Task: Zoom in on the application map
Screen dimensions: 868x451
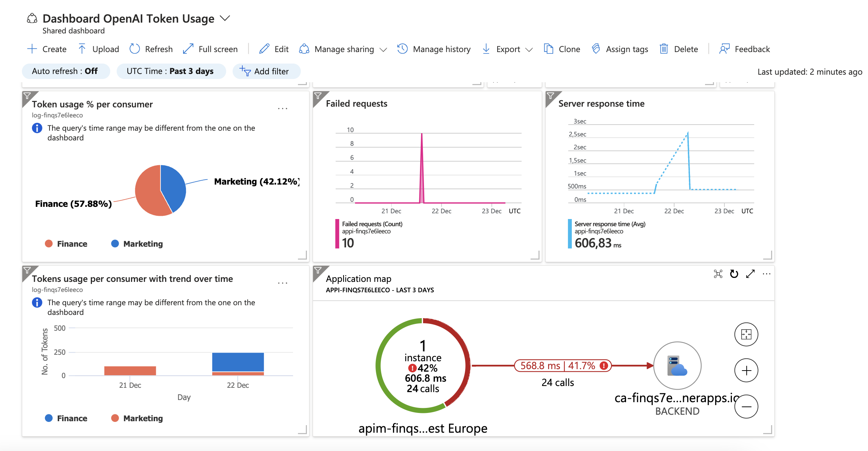Action: pos(746,370)
